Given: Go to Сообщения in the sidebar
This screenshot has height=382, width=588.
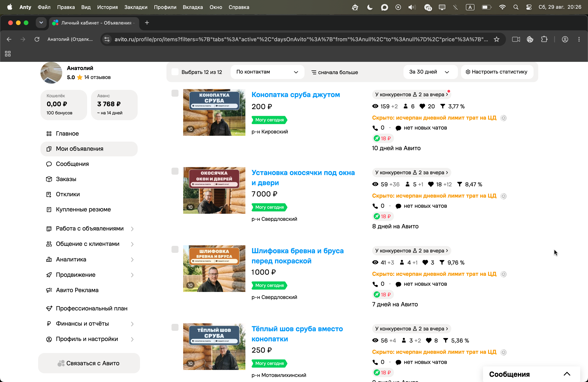Looking at the screenshot, I should (89, 164).
